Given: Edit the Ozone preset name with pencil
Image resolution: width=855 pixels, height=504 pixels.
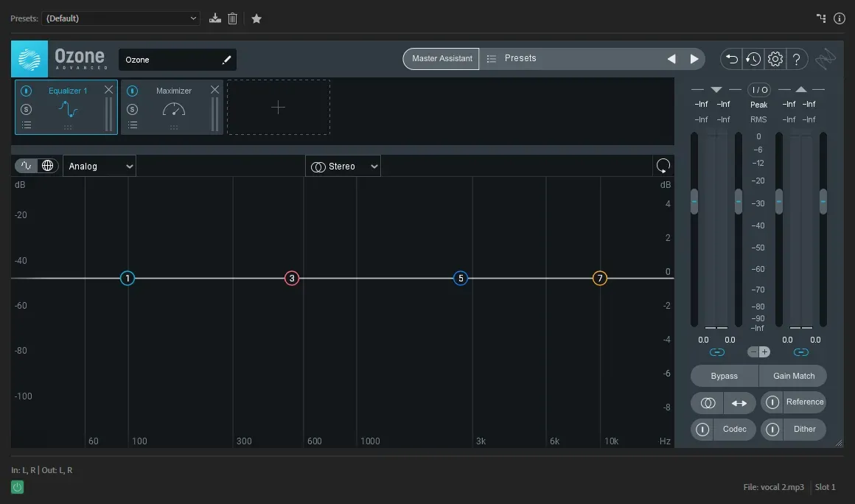Looking at the screenshot, I should pyautogui.click(x=226, y=60).
